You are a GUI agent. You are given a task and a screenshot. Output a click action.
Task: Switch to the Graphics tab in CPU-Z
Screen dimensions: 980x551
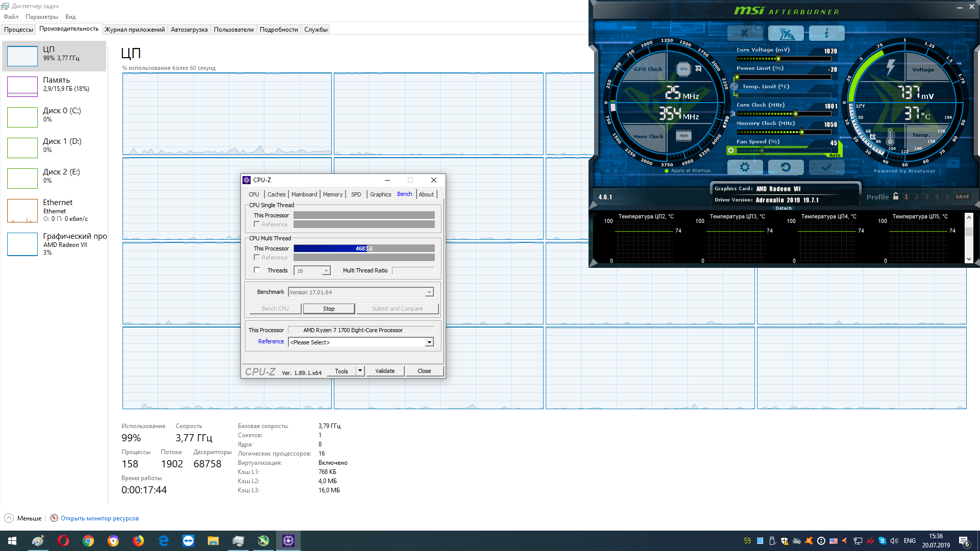click(380, 194)
